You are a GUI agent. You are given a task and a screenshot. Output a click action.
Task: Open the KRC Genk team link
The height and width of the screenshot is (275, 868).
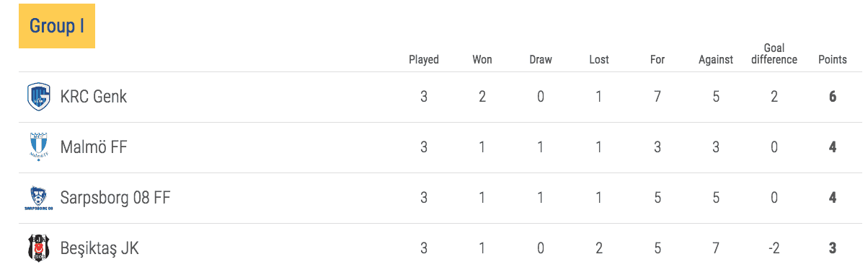pyautogui.click(x=94, y=97)
